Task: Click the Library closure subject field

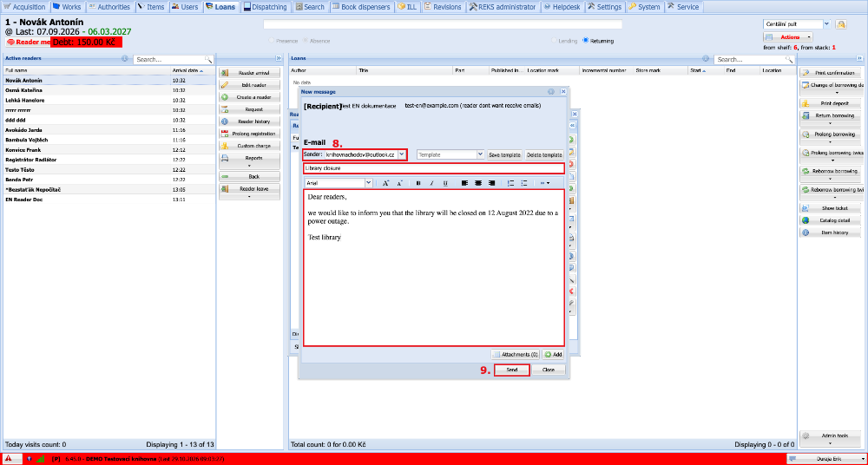Action: [434, 168]
